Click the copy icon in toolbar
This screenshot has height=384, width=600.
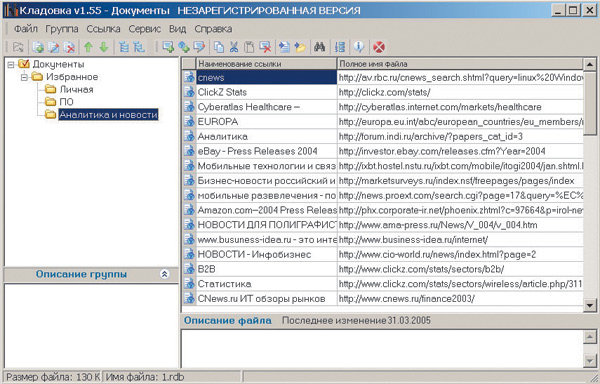point(219,47)
